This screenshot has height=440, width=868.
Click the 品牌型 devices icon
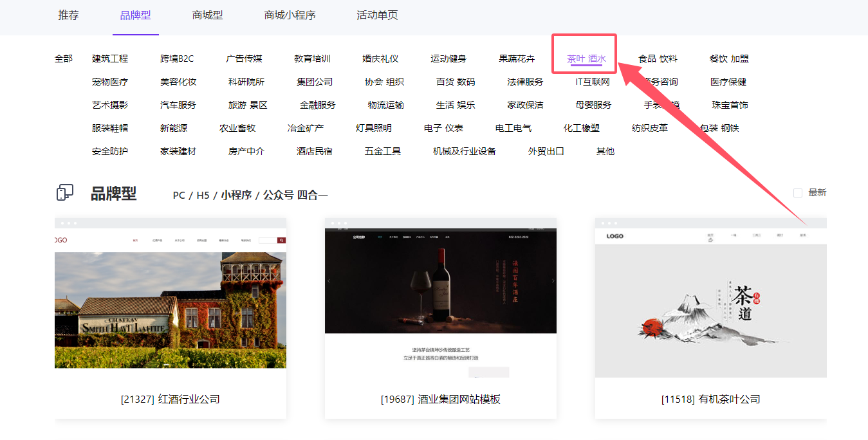(x=65, y=192)
